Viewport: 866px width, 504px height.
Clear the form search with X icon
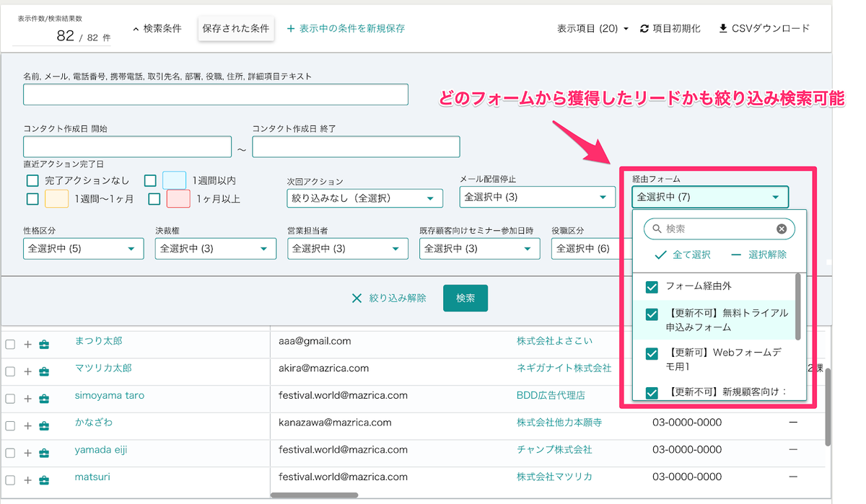[x=782, y=229]
